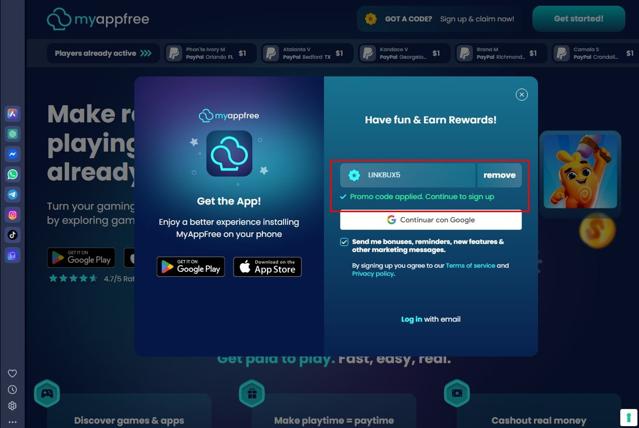The image size is (639, 428).
Task: Open the purple app below TikTok in sidebar
Action: click(12, 255)
